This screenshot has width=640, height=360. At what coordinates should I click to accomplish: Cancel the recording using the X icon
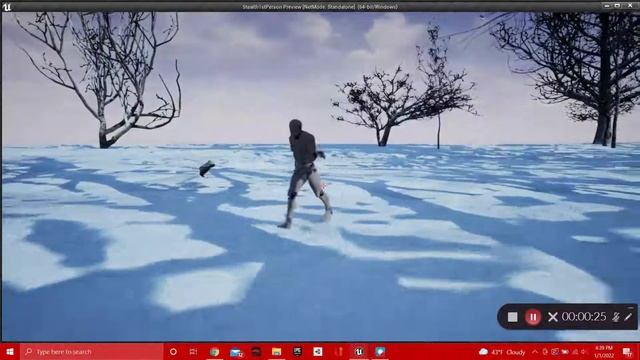pyautogui.click(x=553, y=317)
